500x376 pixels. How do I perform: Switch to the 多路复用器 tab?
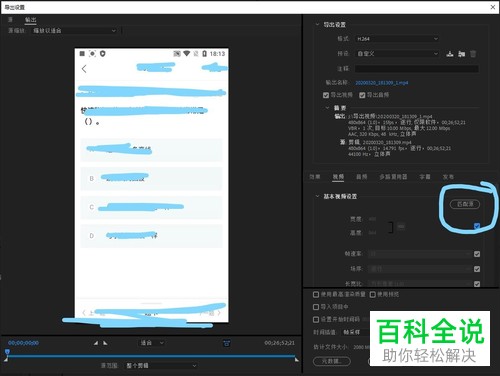coord(393,177)
